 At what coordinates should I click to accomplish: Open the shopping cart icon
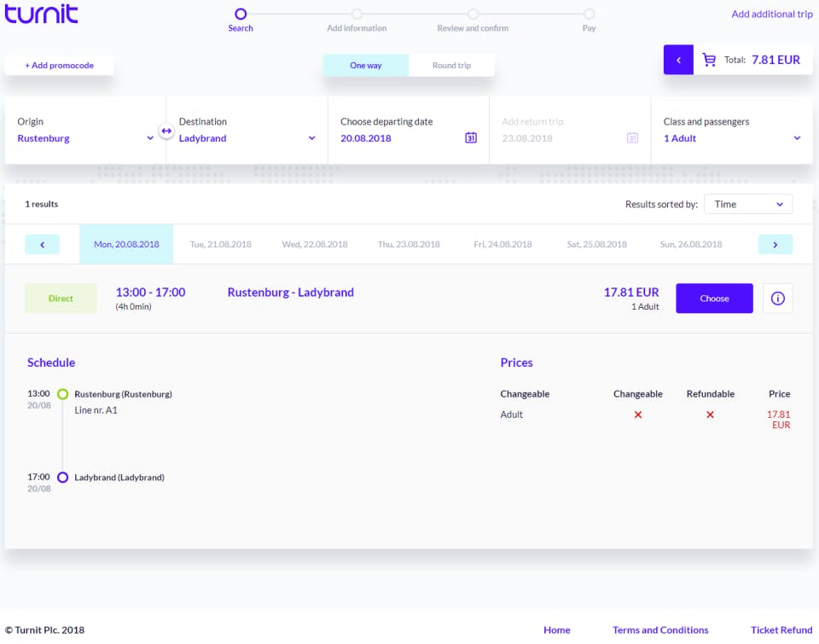tap(711, 59)
